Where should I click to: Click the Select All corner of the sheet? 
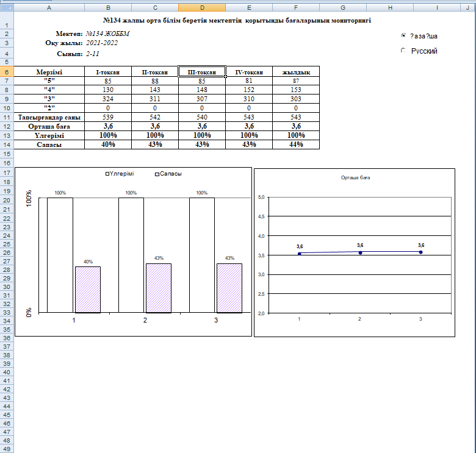tap(6, 7)
